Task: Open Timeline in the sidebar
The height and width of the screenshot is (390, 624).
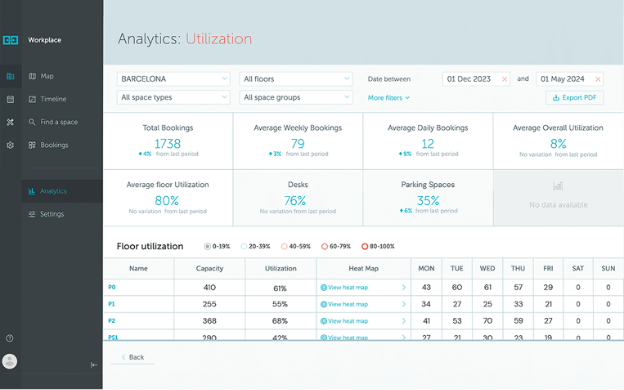Action: click(47, 99)
